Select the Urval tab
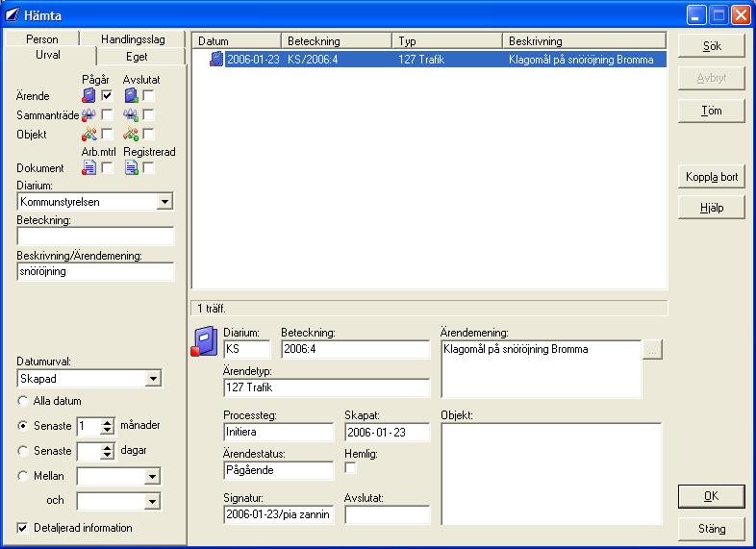Viewport: 756px width, 549px height. click(x=48, y=55)
